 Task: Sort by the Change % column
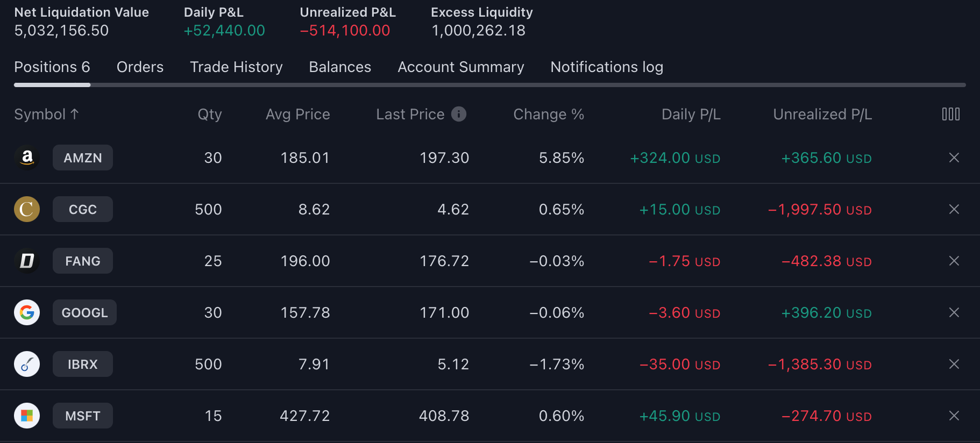click(548, 114)
